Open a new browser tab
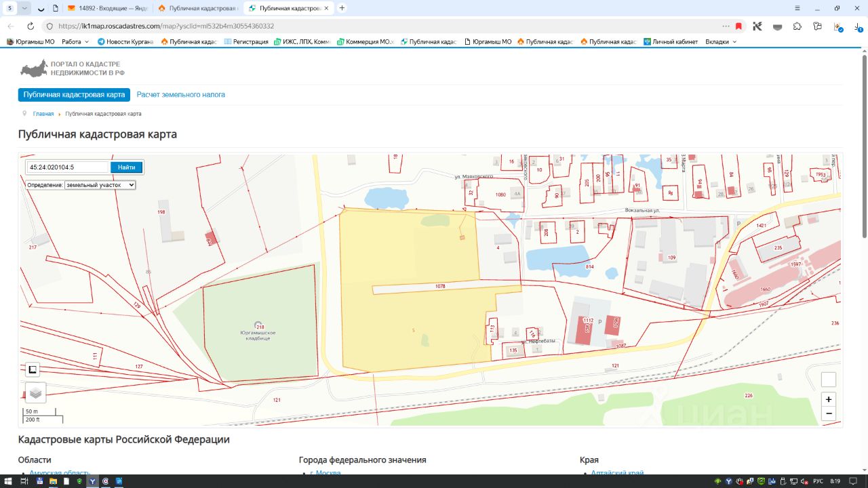The image size is (868, 488). coord(342,8)
